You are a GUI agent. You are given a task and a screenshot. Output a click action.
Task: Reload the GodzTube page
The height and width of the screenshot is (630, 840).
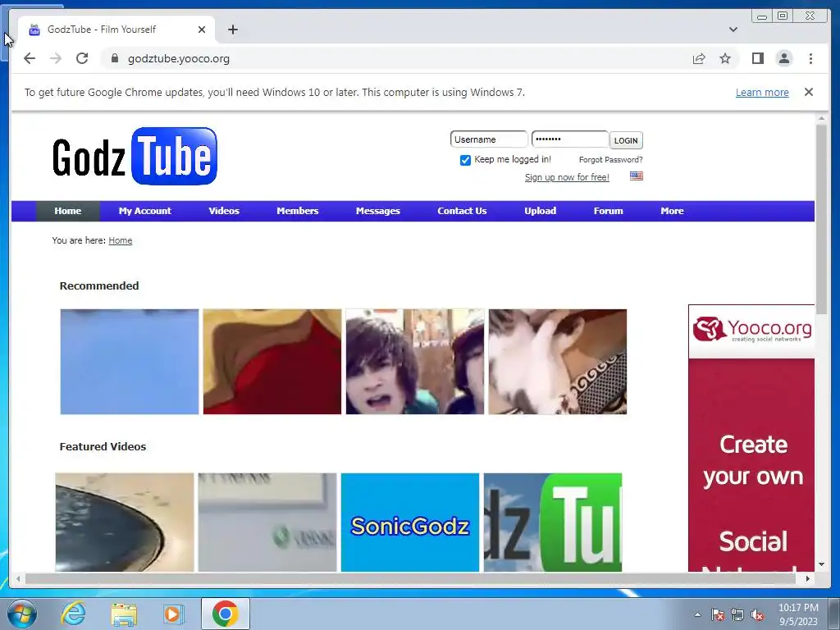pyautogui.click(x=82, y=58)
